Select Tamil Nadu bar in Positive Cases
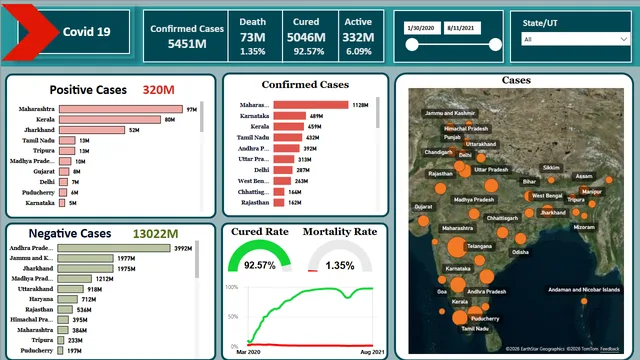Screen dimensions: 640x360 [x=67, y=140]
